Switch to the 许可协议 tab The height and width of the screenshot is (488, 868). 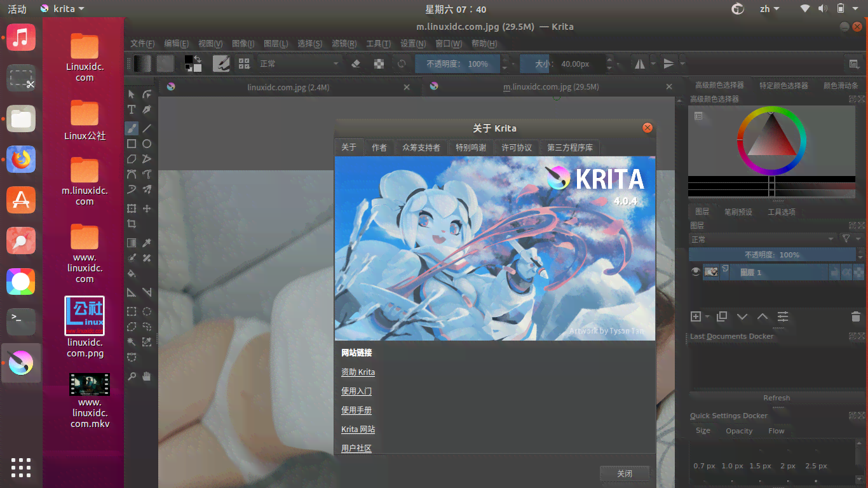(517, 147)
